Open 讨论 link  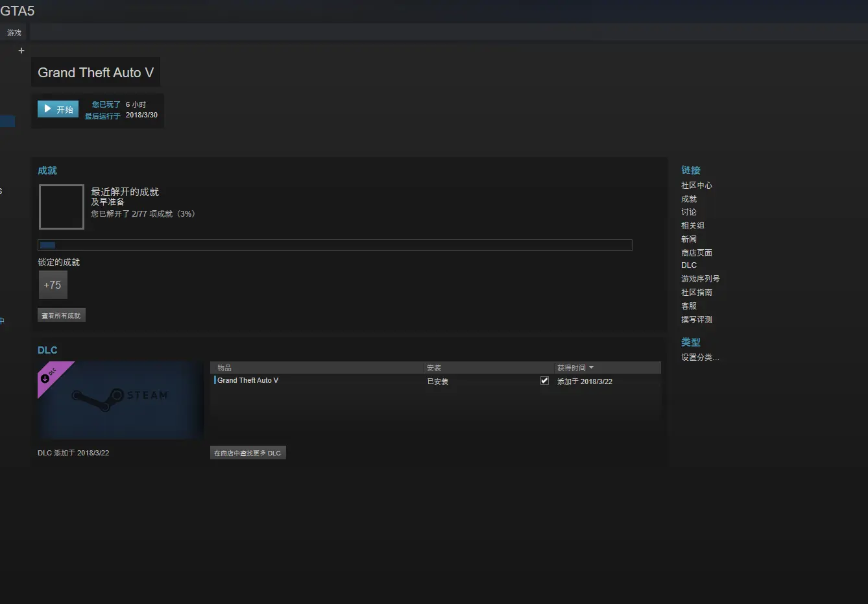coord(689,212)
